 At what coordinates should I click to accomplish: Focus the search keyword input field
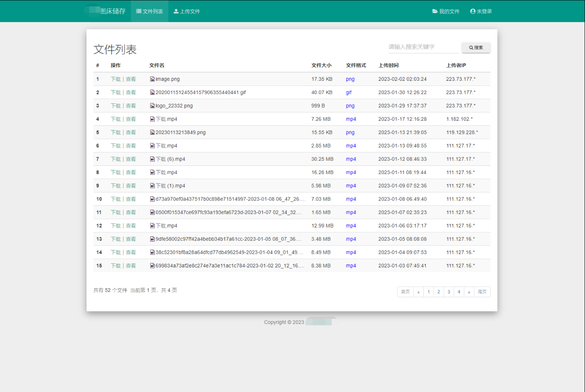(x=423, y=47)
